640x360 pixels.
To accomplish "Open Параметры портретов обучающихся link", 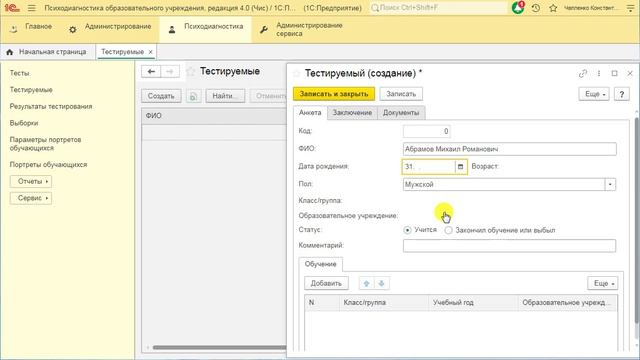I will 45,144.
